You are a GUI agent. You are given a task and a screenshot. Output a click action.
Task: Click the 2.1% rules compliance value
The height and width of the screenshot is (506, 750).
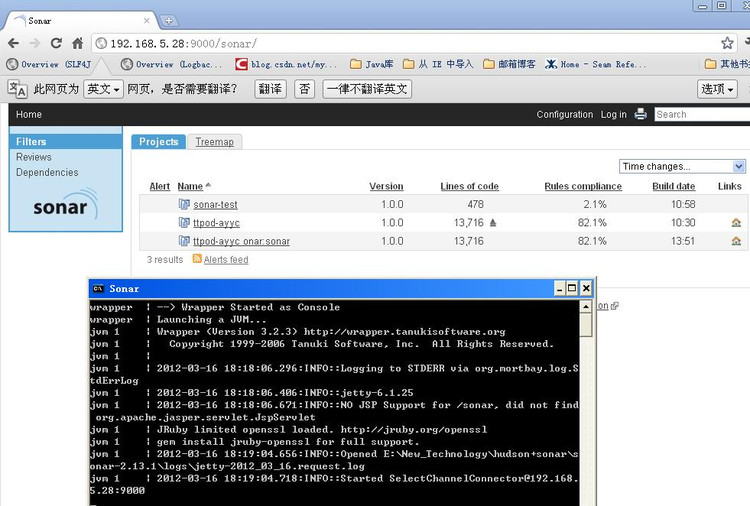(595, 205)
